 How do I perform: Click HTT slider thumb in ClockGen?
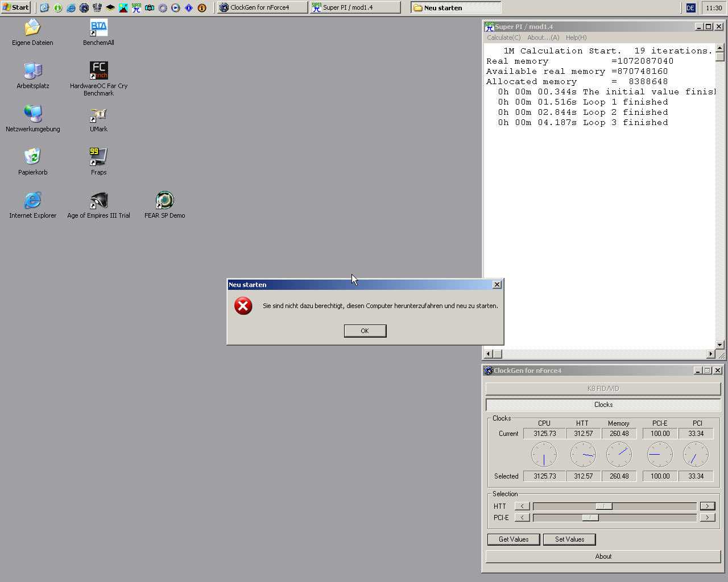(604, 506)
